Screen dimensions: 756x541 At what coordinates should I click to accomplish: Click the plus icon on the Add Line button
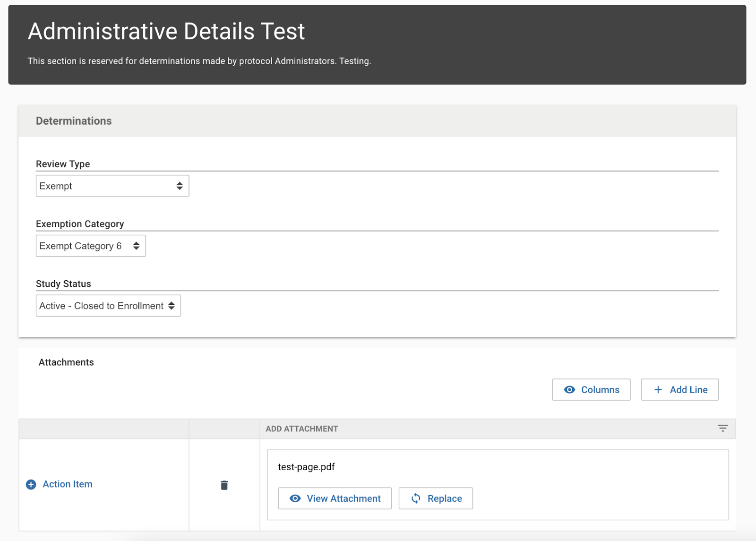pyautogui.click(x=658, y=389)
